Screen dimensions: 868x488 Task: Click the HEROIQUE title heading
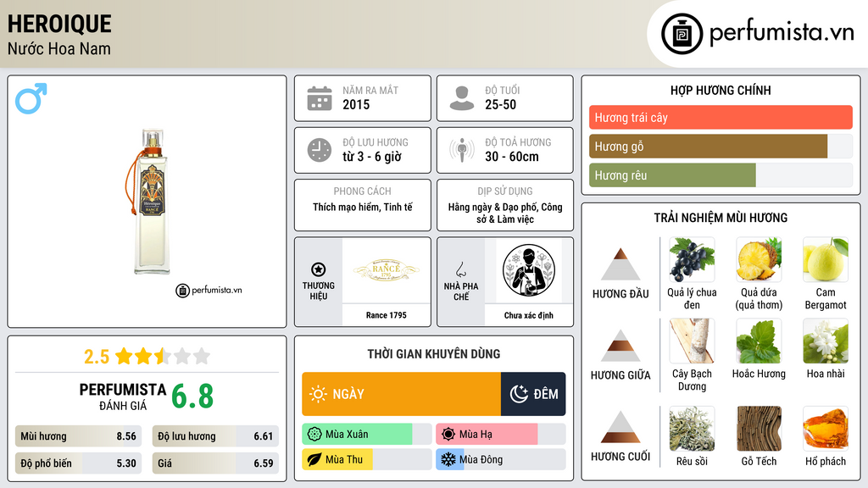(59, 24)
